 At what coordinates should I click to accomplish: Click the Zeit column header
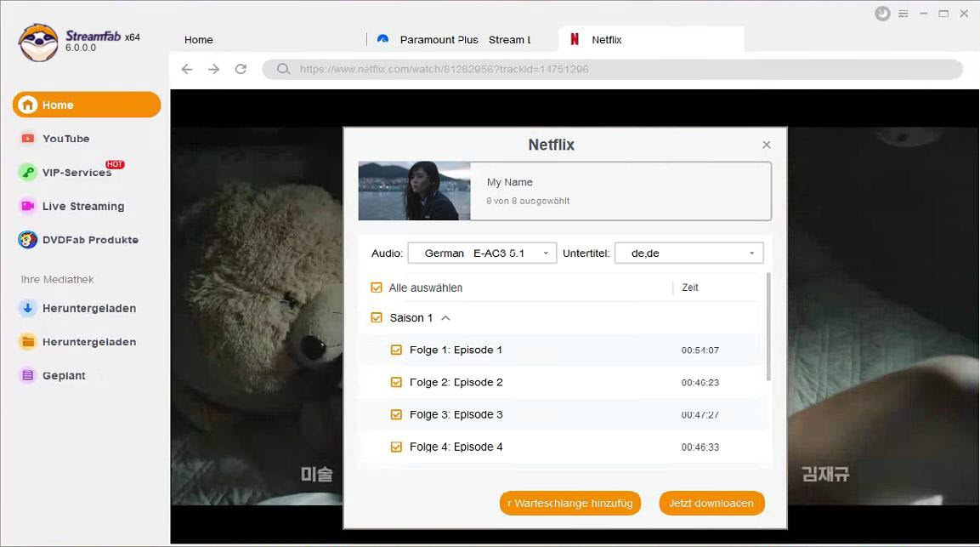pos(690,288)
